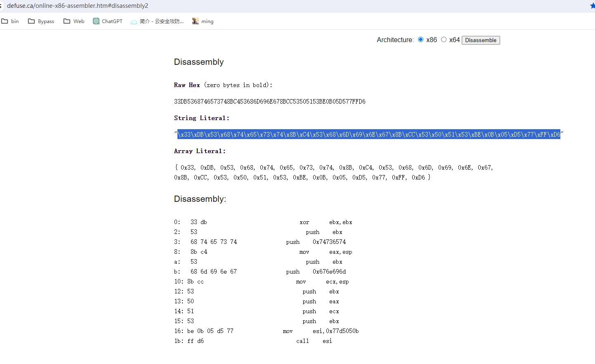Click the xor ebx, ebx instruction line
The image size is (595, 364).
pyautogui.click(x=326, y=222)
